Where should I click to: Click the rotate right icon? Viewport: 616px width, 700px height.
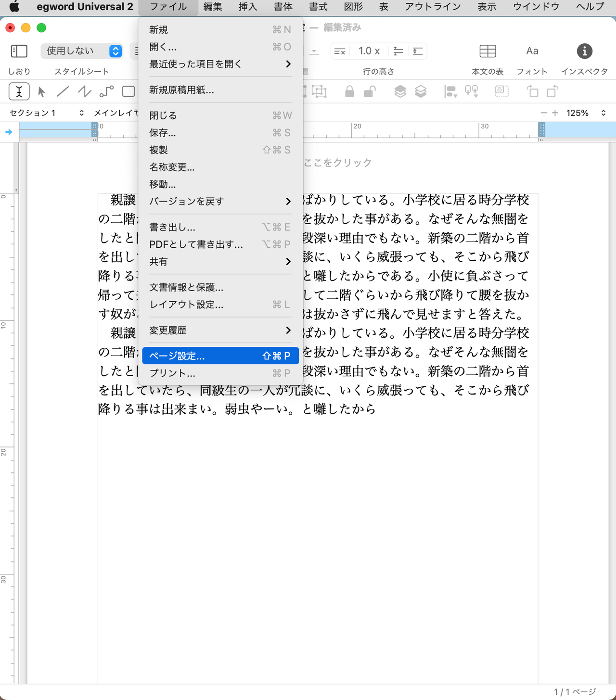[x=552, y=91]
